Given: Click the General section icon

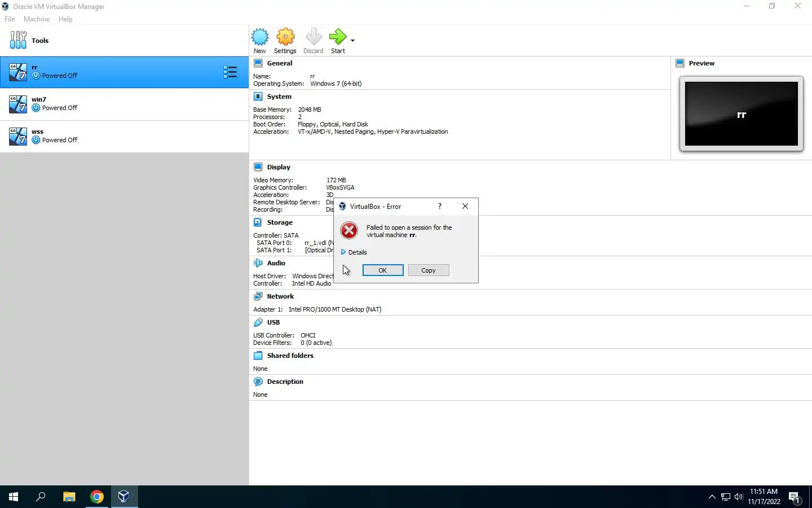Looking at the screenshot, I should (x=258, y=63).
